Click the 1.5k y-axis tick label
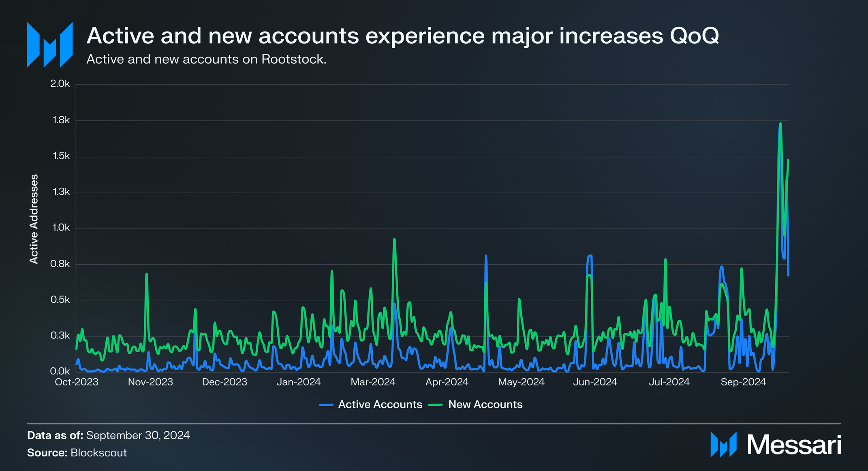This screenshot has height=471, width=868. 61,156
